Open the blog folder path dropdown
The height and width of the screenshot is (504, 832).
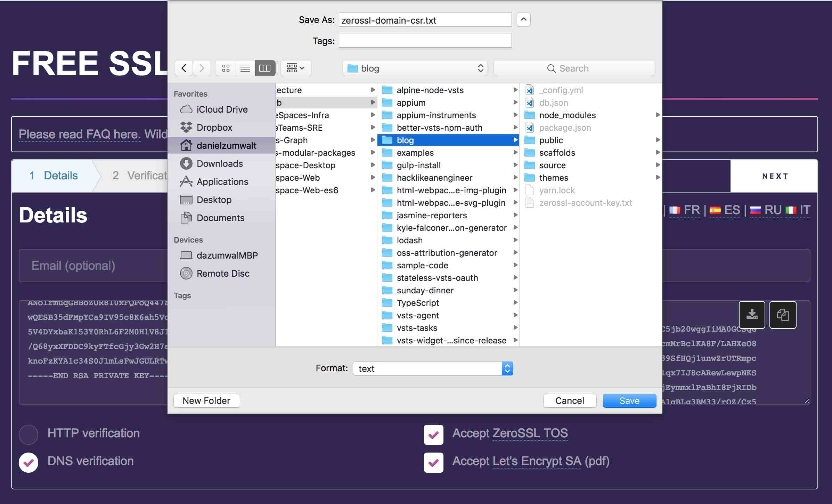point(415,68)
